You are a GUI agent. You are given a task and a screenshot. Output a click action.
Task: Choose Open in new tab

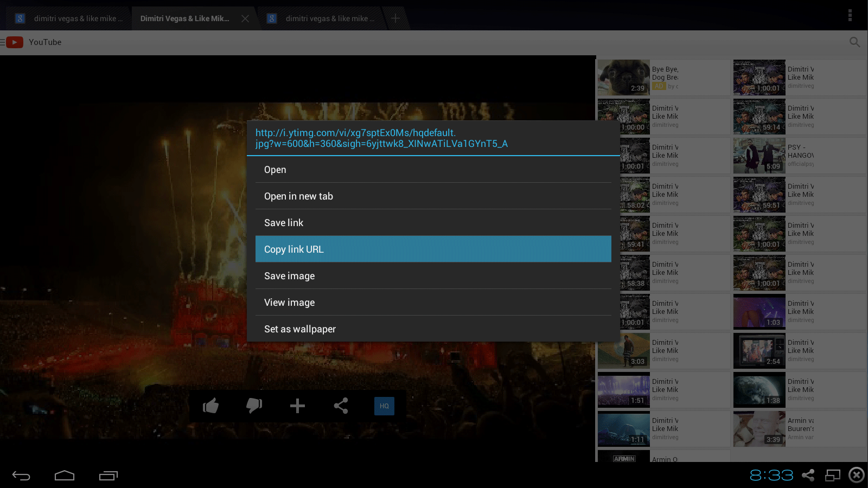pyautogui.click(x=433, y=196)
